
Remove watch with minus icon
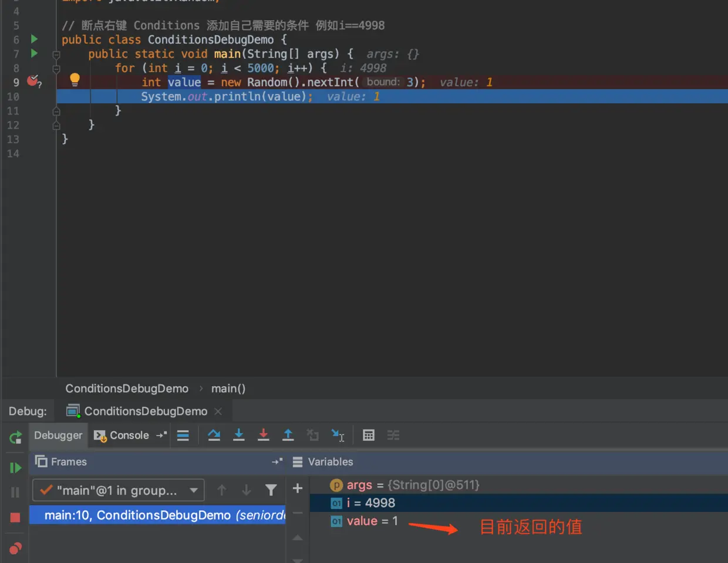[298, 513]
